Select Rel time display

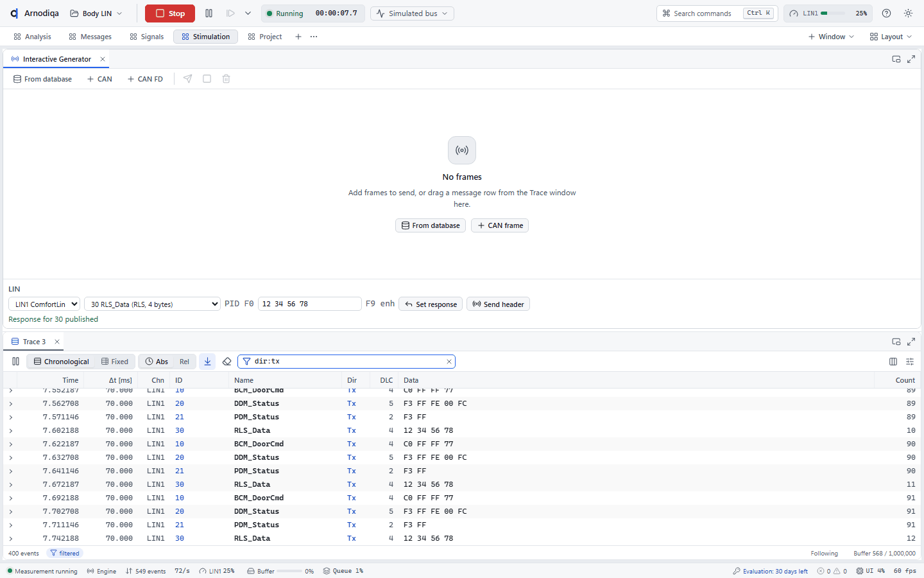pyautogui.click(x=184, y=362)
